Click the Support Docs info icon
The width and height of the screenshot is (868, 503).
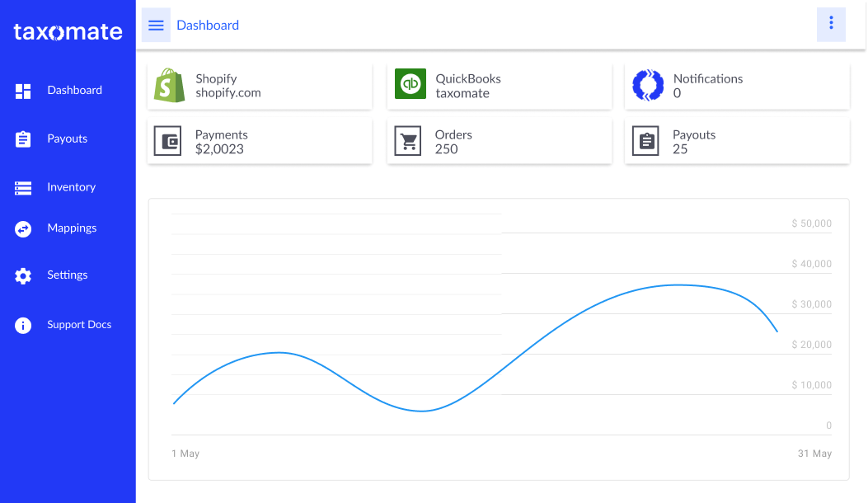pyautogui.click(x=23, y=325)
